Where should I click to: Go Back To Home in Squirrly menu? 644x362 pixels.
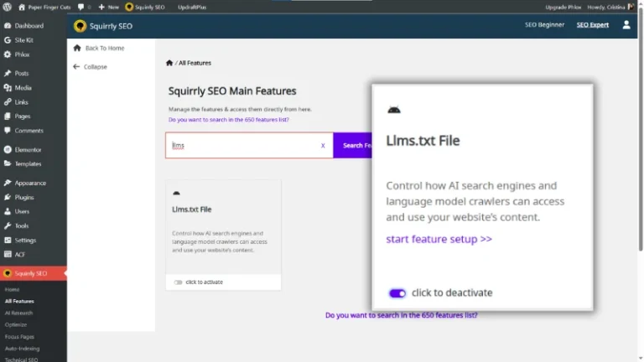click(x=104, y=48)
